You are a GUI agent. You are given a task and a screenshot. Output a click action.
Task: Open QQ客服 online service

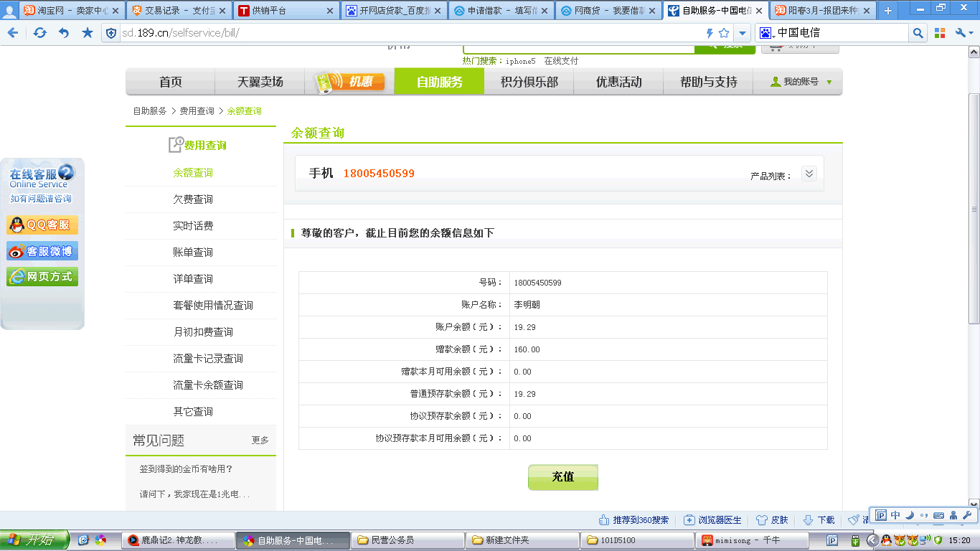(42, 225)
